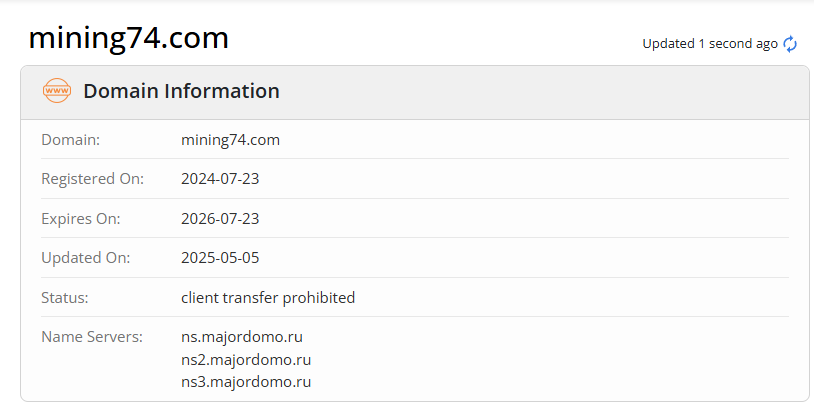Click the refresh icon beside the update time
Viewport: 814px width, 407px height.
[790, 44]
